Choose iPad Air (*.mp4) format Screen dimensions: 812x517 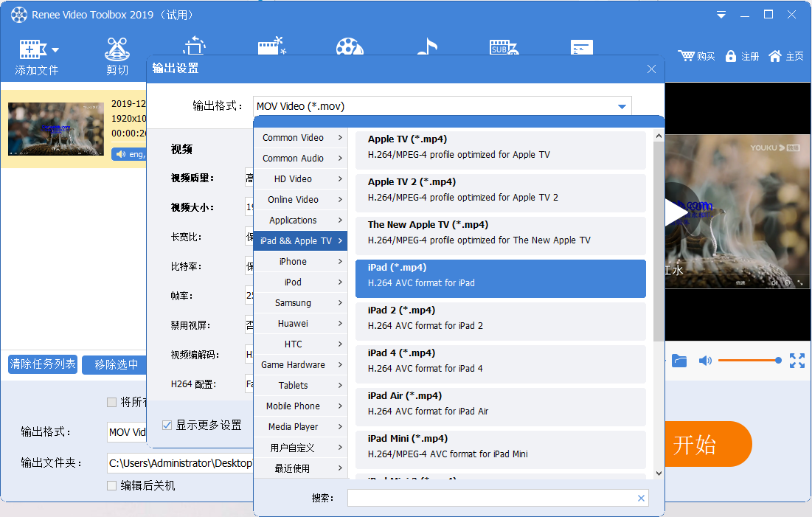click(500, 407)
